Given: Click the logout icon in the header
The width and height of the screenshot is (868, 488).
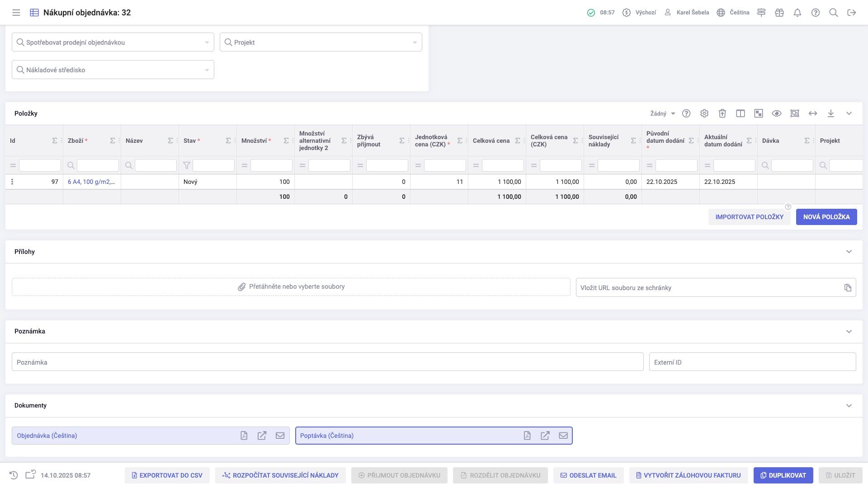Looking at the screenshot, I should click(x=852, y=13).
